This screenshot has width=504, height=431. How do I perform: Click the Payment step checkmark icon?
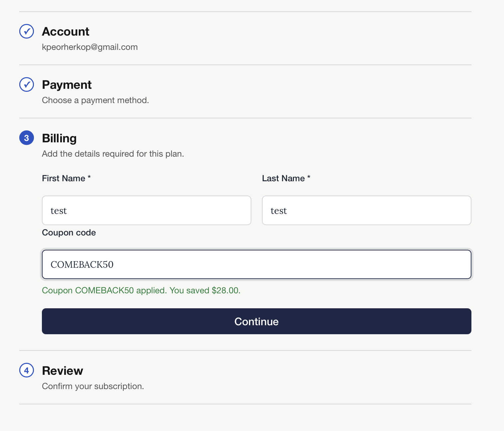pos(27,84)
